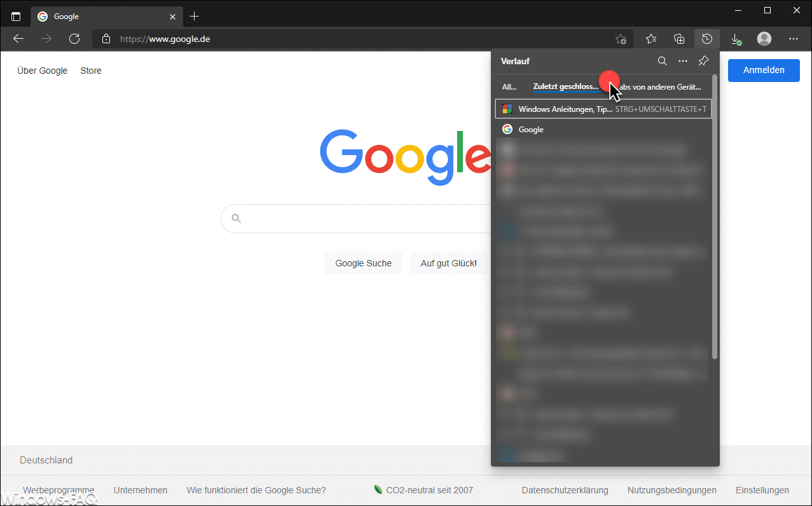Image resolution: width=812 pixels, height=506 pixels.
Task: Add this page to favorites star
Action: [621, 39]
